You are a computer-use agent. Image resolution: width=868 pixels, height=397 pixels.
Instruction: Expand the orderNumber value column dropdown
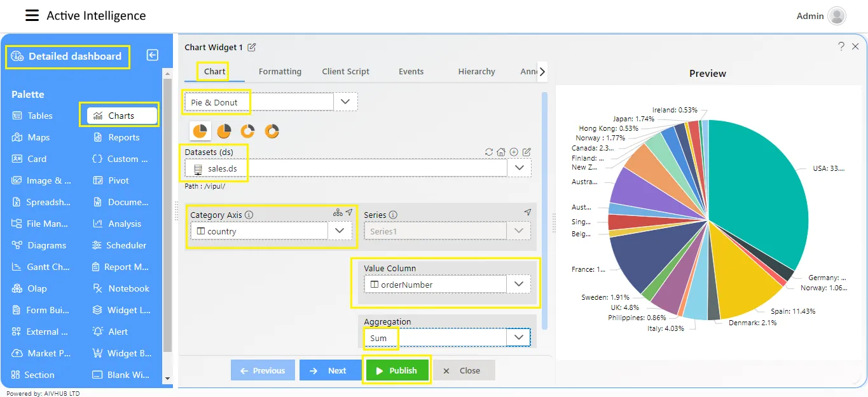[x=519, y=284]
